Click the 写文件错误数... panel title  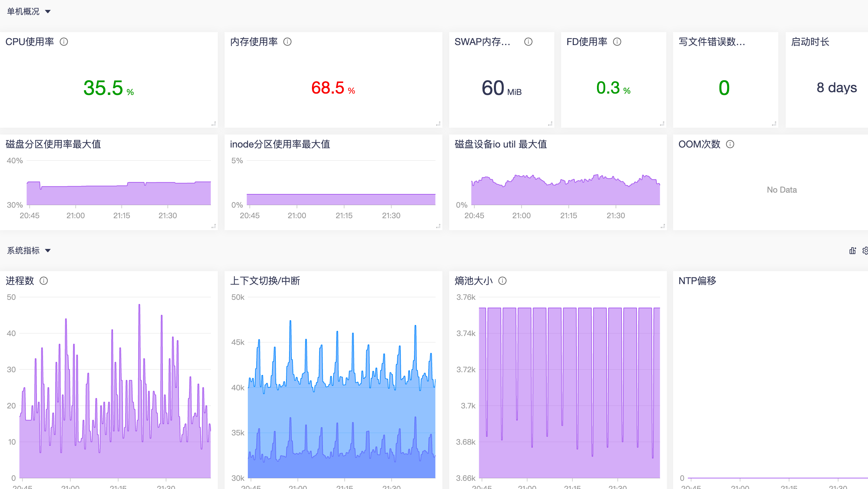tap(712, 42)
